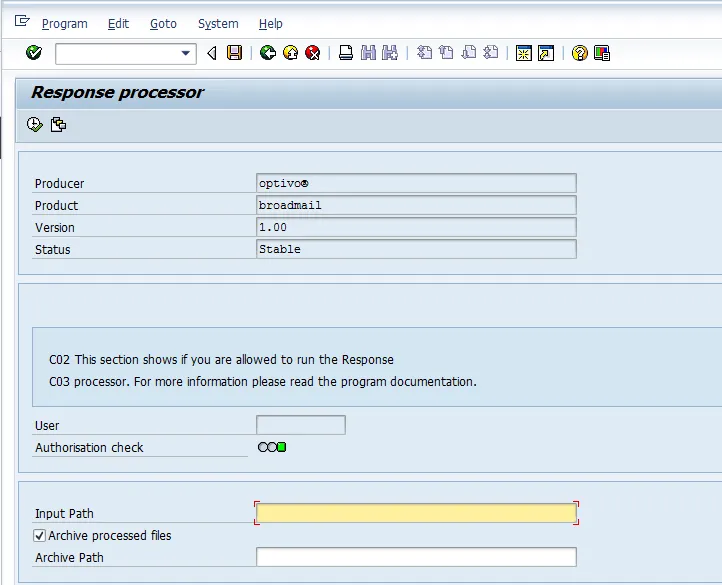Click the Authorisation check traffic light

(272, 447)
